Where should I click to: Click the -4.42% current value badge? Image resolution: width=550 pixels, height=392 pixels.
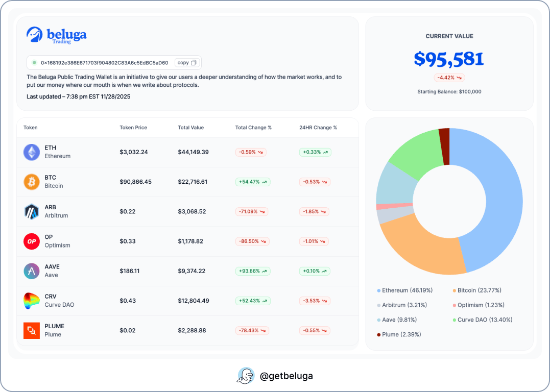449,78
